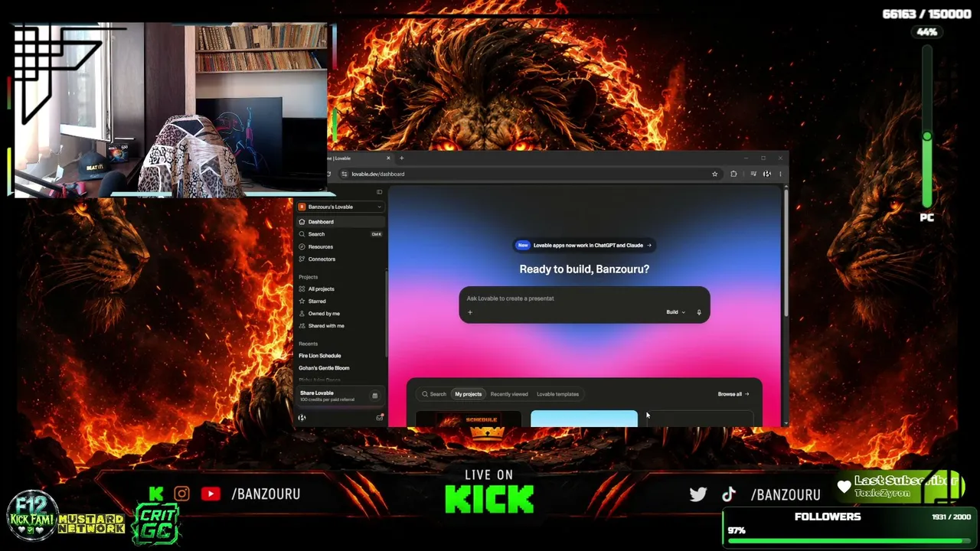Click the Search magnifier icon in sidebar

(x=302, y=234)
